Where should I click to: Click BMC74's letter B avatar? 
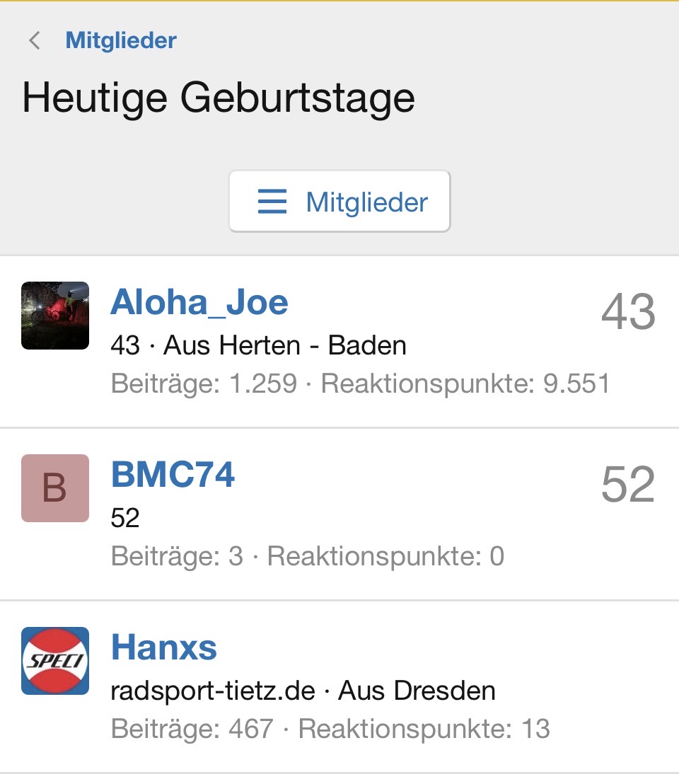coord(55,488)
